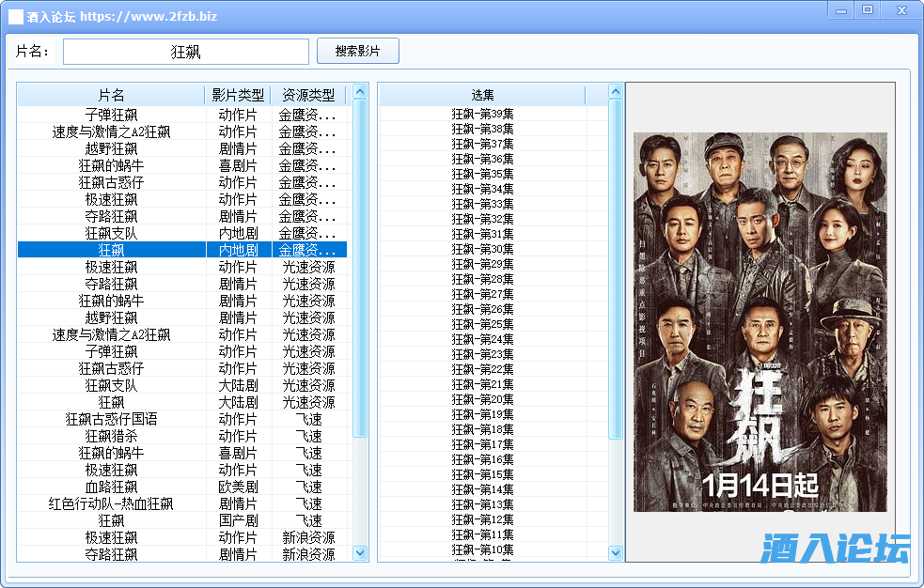
Task: Click down arrow of episode list scrollbar
Action: 616,553
